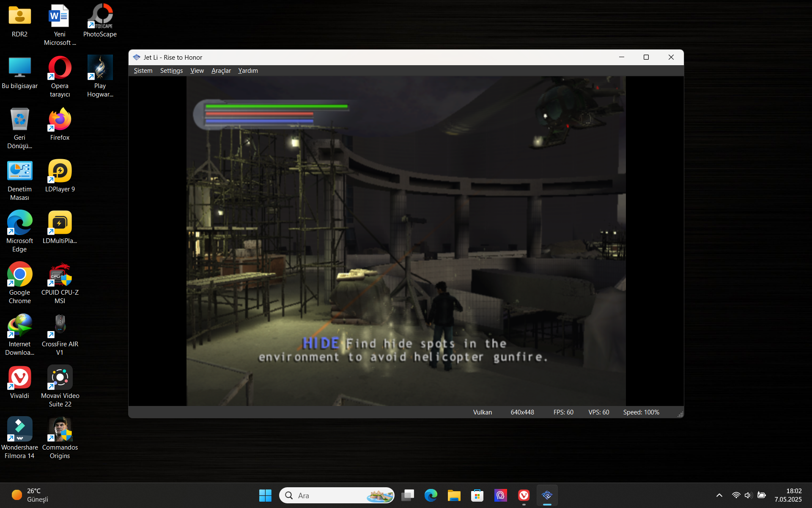
Task: Click the PCSX2 icon in title bar
Action: point(137,57)
